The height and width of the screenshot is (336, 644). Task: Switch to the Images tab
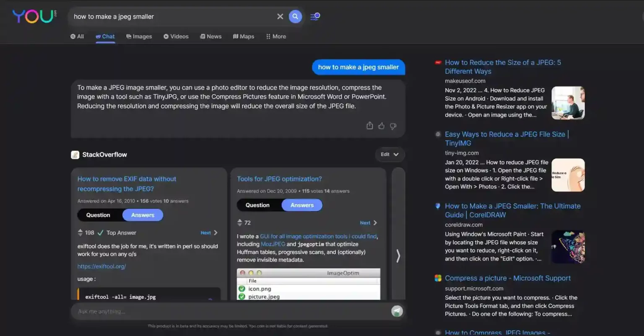139,36
